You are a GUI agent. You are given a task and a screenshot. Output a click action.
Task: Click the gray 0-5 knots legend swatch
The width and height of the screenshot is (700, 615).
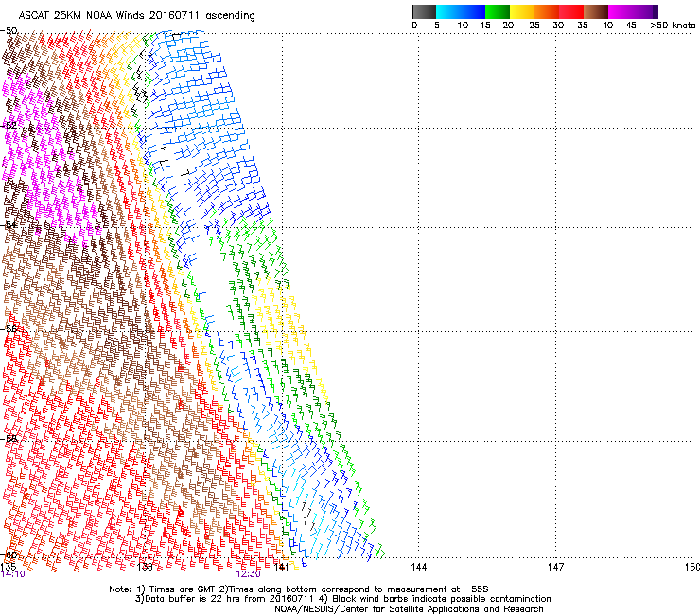pos(424,11)
